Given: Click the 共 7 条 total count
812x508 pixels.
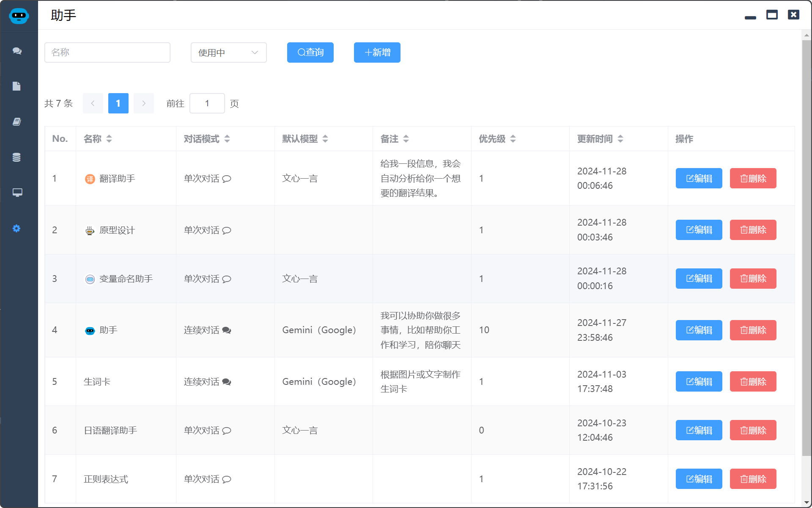Looking at the screenshot, I should (58, 103).
